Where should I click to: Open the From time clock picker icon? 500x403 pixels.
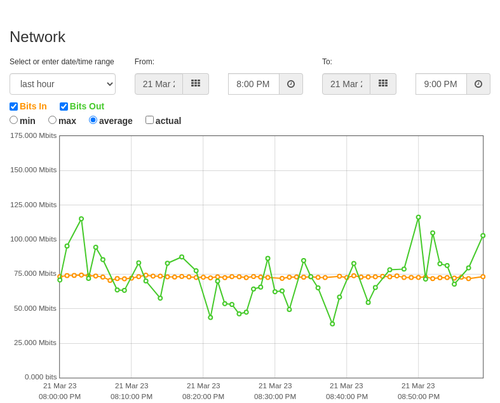pyautogui.click(x=291, y=84)
